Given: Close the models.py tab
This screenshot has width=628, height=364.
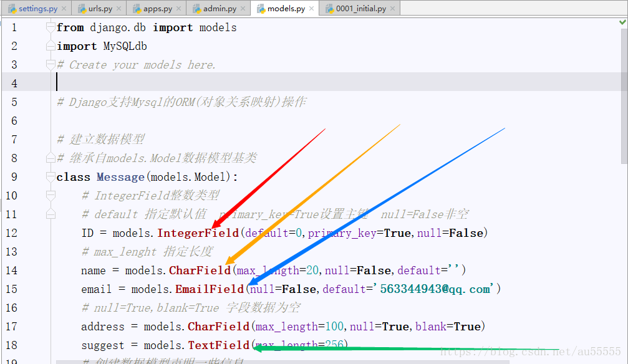Looking at the screenshot, I should coord(312,8).
